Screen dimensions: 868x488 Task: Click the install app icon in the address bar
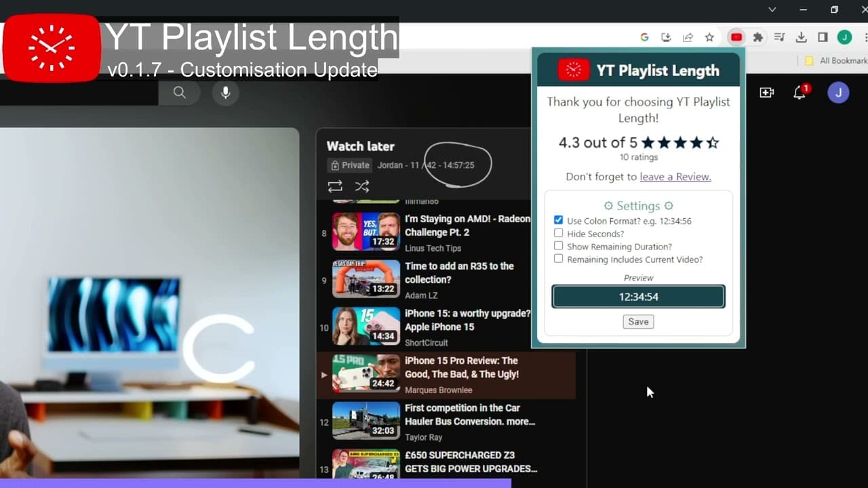pos(666,37)
